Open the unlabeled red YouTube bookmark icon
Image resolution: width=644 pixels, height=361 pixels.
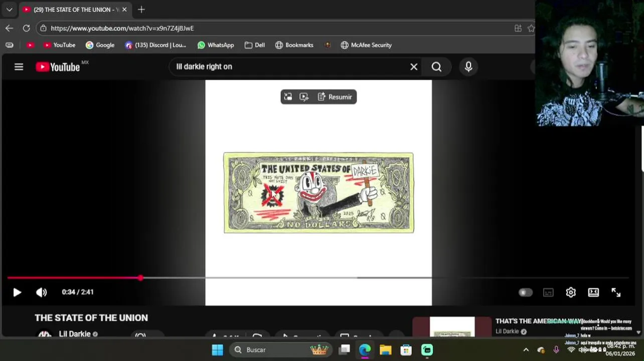(30, 45)
